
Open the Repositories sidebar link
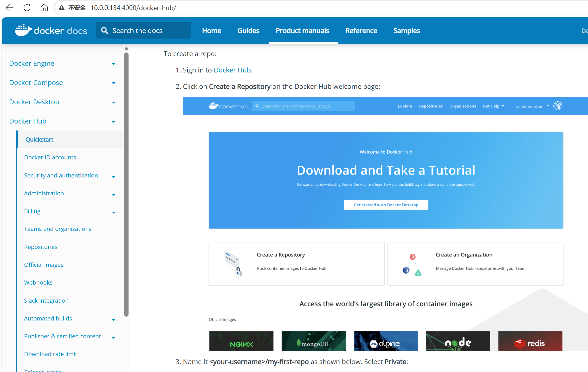click(x=41, y=247)
